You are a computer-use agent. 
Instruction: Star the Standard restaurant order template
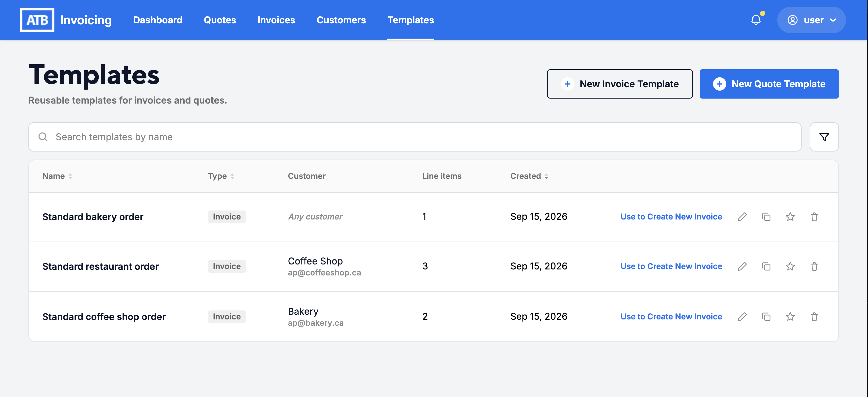pyautogui.click(x=790, y=266)
